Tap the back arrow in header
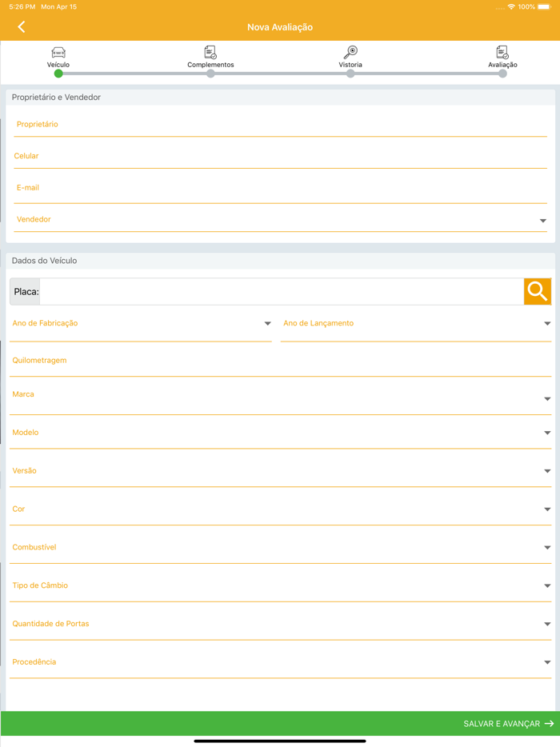Image resolution: width=560 pixels, height=747 pixels. [x=22, y=27]
